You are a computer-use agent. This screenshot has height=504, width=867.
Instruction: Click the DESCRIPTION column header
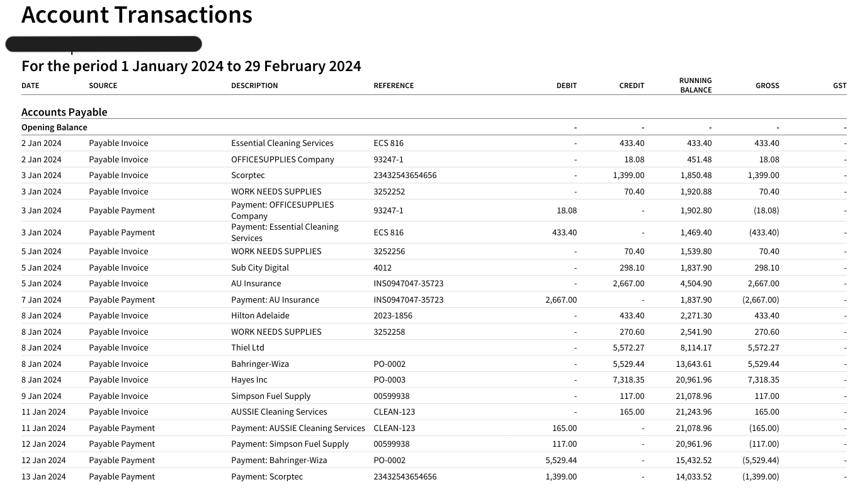[x=254, y=86]
